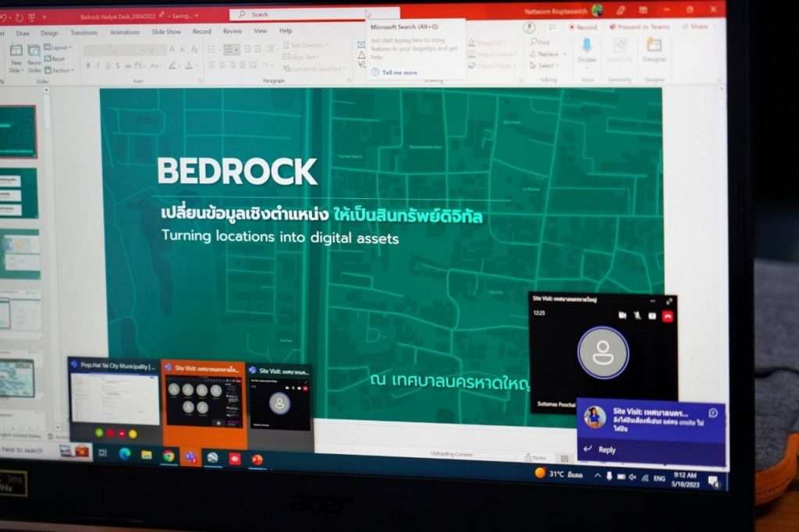Click the user account profile picture

click(597, 10)
